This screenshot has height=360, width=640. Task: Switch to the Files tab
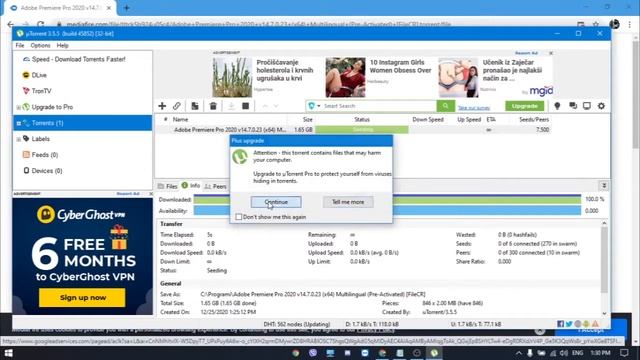[168, 186]
